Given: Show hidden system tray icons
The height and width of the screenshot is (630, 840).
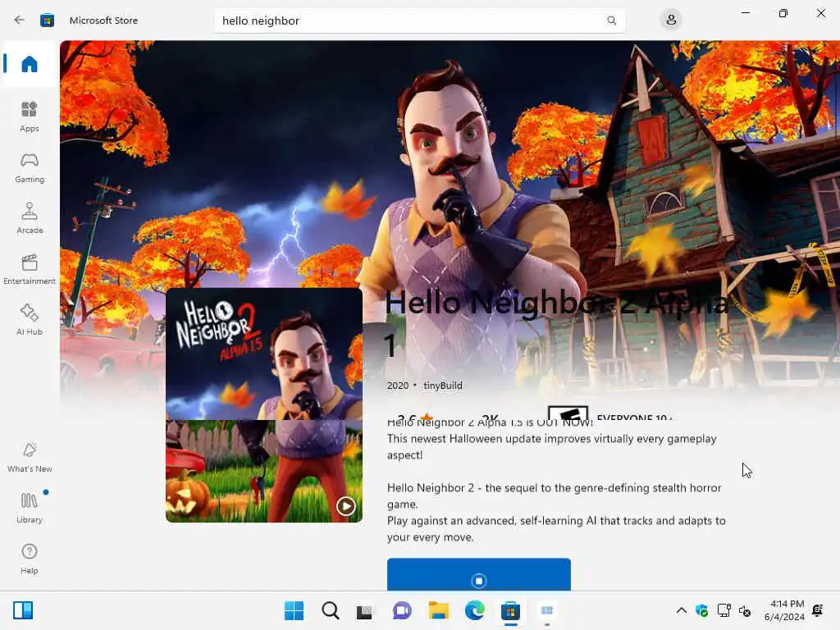Looking at the screenshot, I should [682, 610].
